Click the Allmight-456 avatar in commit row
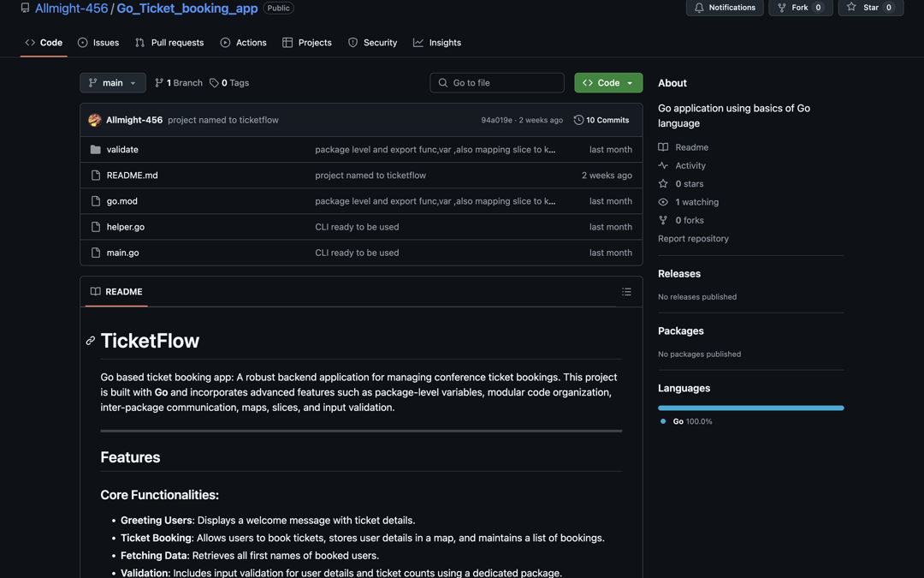The image size is (924, 578). coord(94,120)
